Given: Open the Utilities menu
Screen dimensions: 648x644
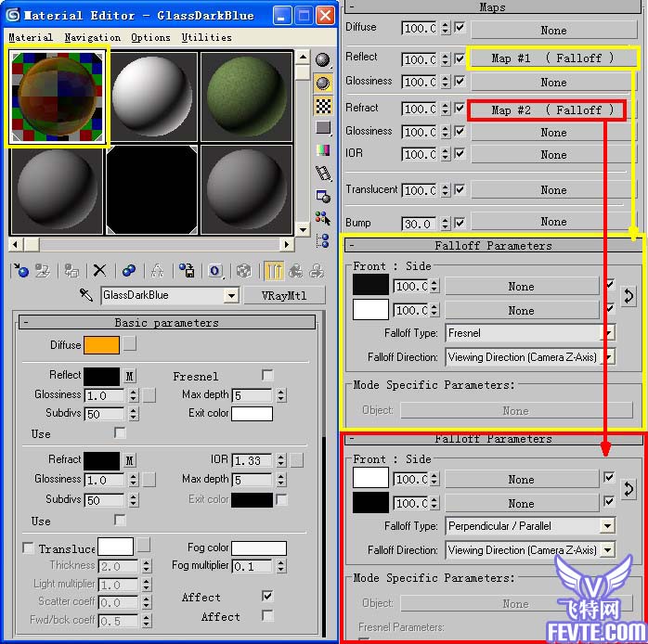Looking at the screenshot, I should coord(207,38).
